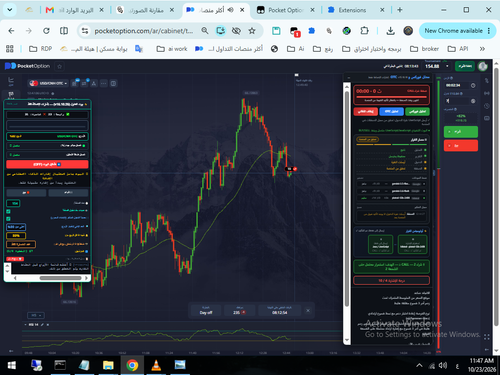Open the user avatar at top right of PocketOption

pos(483,66)
